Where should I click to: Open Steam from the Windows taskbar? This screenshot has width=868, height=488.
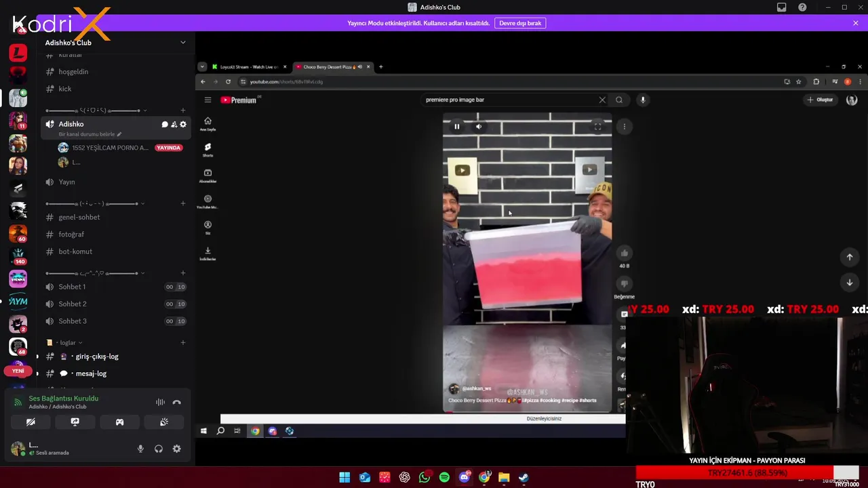pos(524,477)
